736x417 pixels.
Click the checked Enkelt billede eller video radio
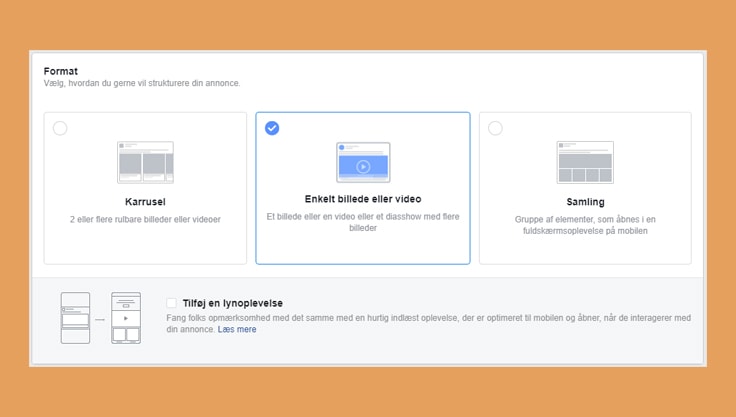272,128
